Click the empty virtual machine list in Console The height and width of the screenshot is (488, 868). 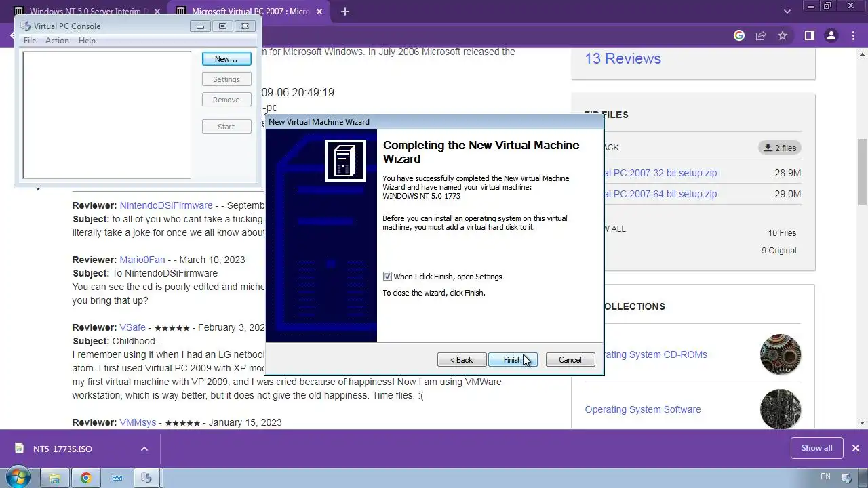tap(107, 115)
